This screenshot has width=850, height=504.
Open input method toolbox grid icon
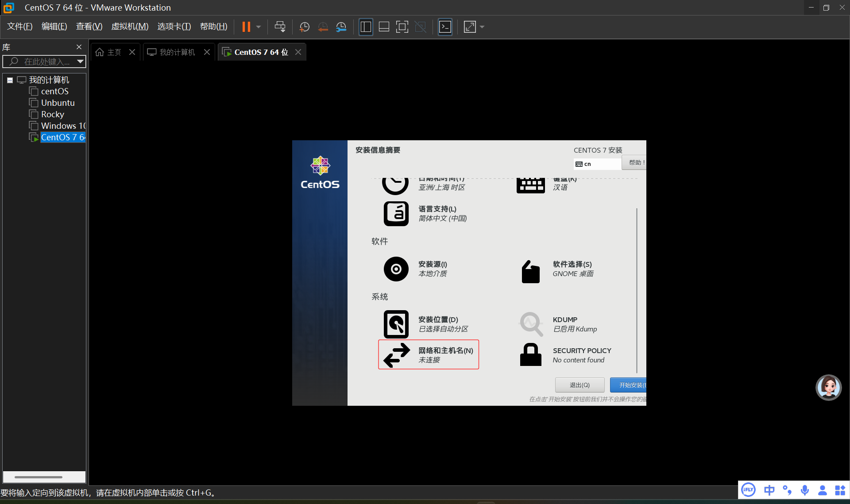coord(840,490)
